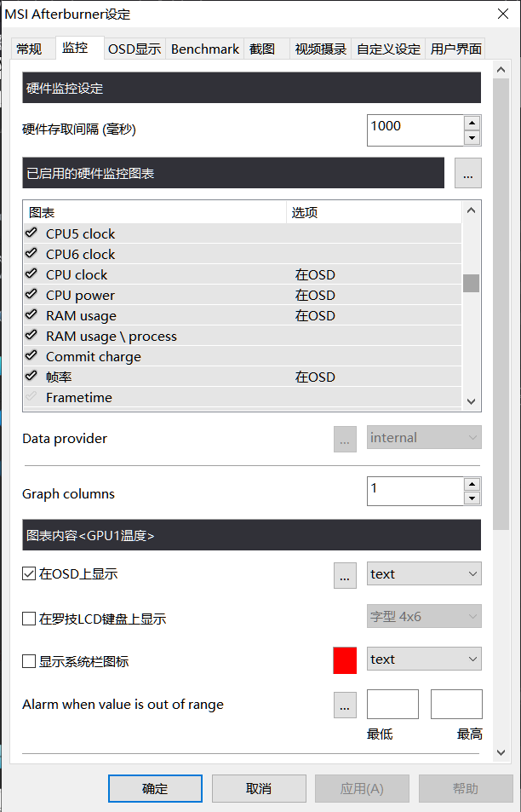Open ellipsis button beside 已启用的硬件监控图表

468,173
